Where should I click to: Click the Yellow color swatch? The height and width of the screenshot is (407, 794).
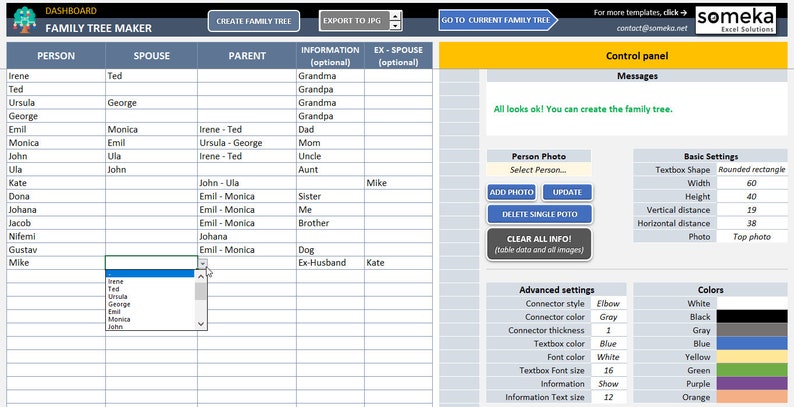click(x=751, y=357)
